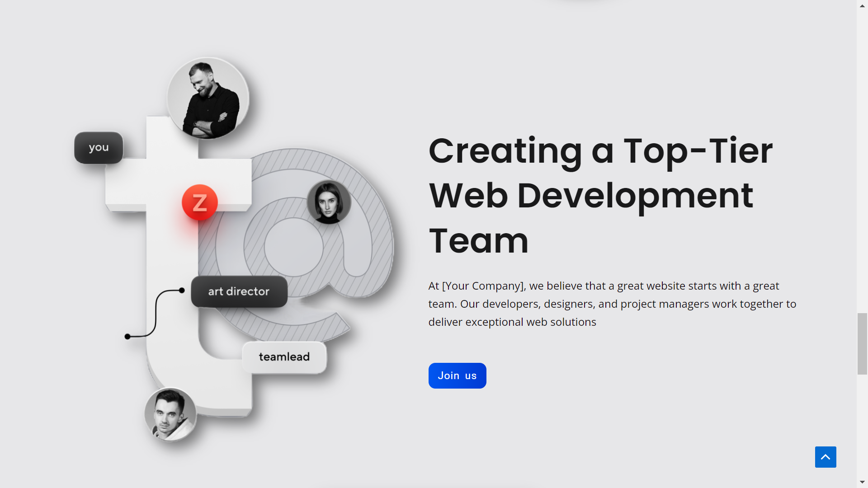
Task: Select the 'art director' label badge
Action: coord(239,291)
